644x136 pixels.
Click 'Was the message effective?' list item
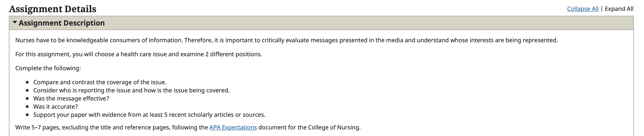[x=71, y=98]
